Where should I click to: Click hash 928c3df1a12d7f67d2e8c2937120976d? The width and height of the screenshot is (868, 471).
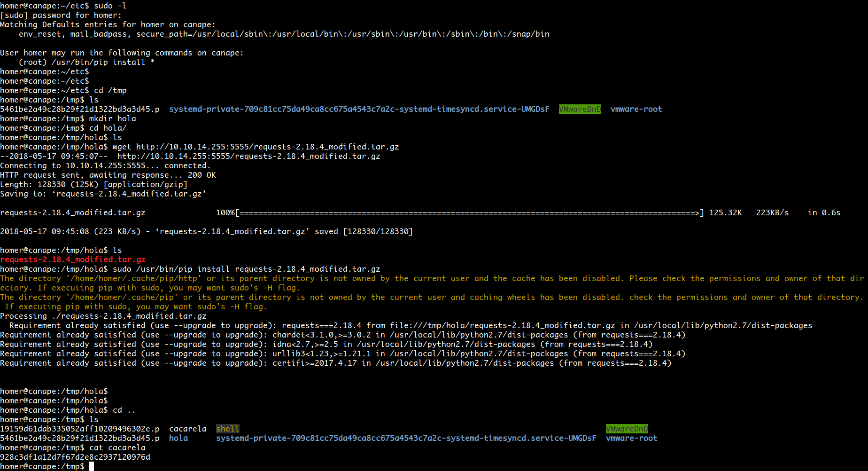[75, 457]
